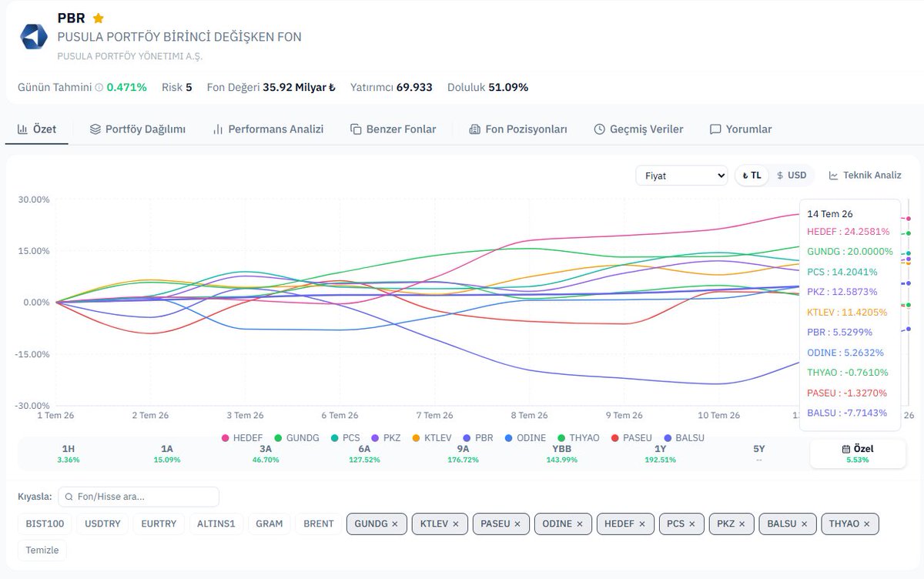Select the 3A time range
The width and height of the screenshot is (924, 579).
pyautogui.click(x=266, y=453)
